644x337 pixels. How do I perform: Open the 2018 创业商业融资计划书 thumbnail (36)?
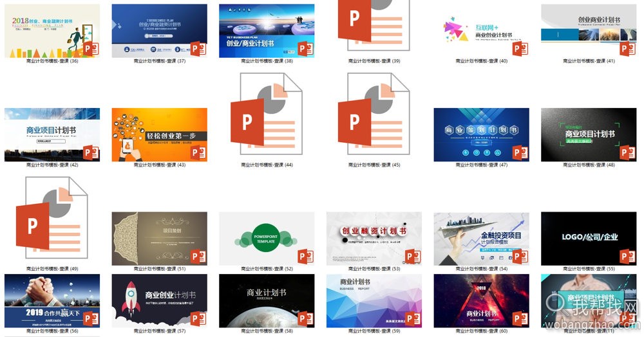tap(52, 31)
